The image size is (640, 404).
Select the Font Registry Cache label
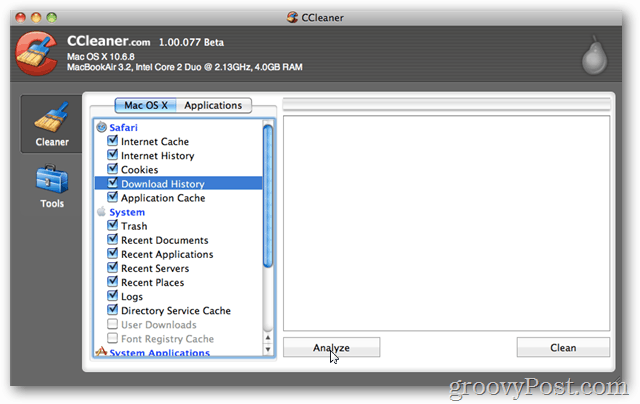167,339
